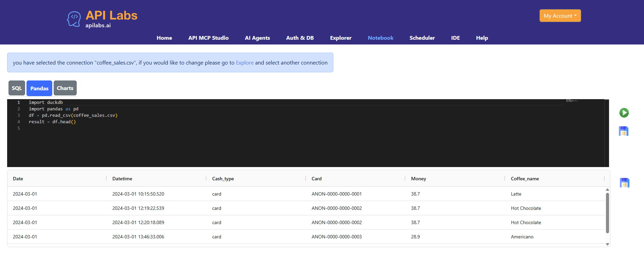Select cell 'Latte' in Coffee_name column

pos(516,194)
